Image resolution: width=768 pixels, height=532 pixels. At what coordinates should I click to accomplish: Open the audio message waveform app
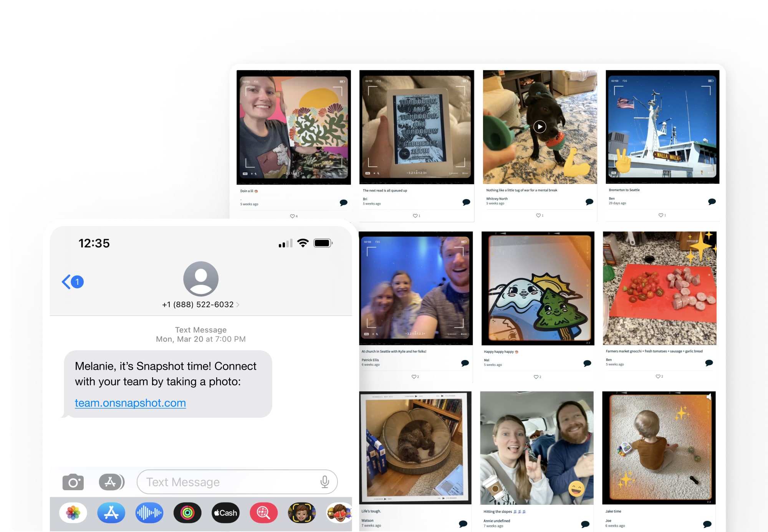click(x=149, y=513)
